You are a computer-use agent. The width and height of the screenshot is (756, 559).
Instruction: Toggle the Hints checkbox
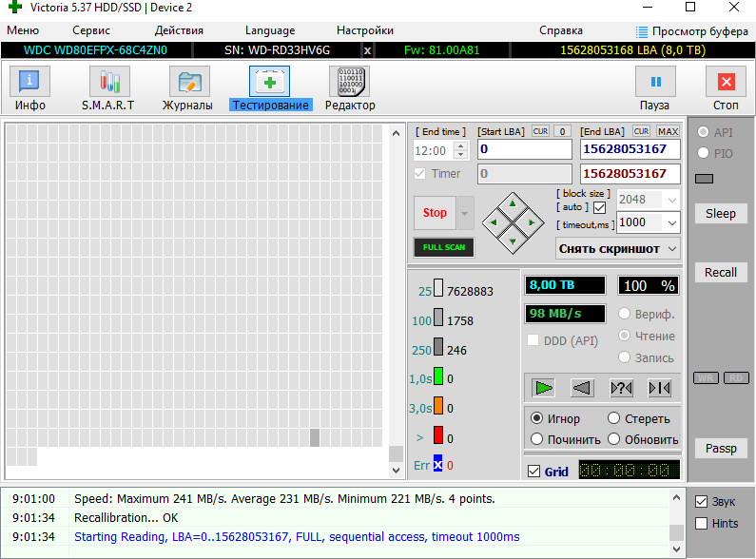coord(702,523)
